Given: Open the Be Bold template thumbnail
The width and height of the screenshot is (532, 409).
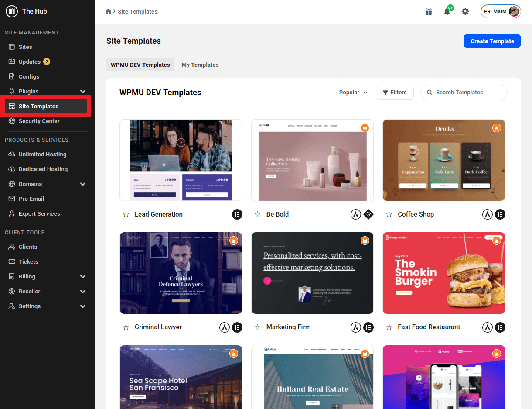Looking at the screenshot, I should tap(312, 160).
